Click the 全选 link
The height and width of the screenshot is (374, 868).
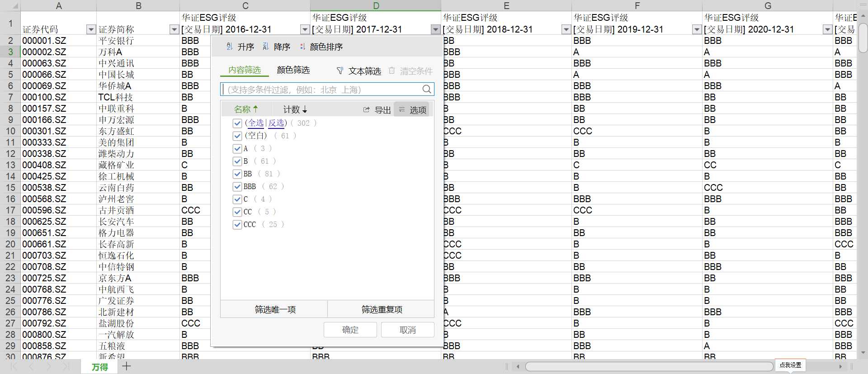coord(256,123)
